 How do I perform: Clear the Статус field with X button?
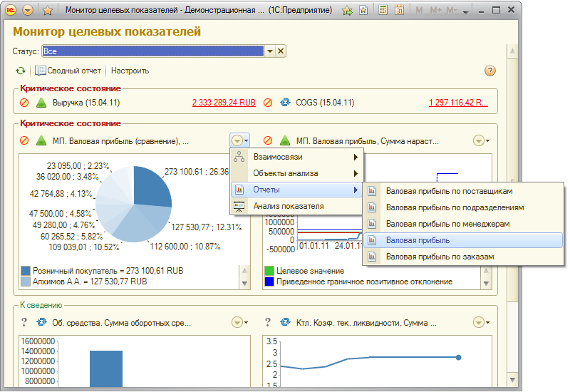[281, 51]
